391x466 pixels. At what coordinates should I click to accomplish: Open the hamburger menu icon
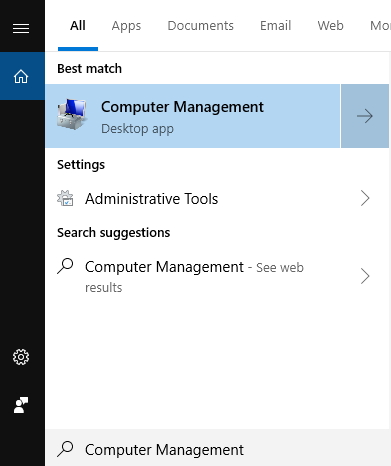click(x=21, y=28)
